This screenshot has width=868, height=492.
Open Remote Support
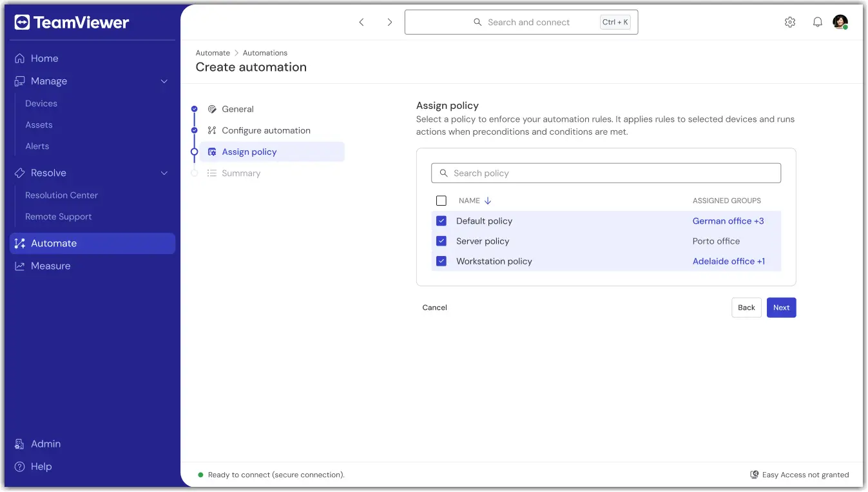tap(59, 217)
